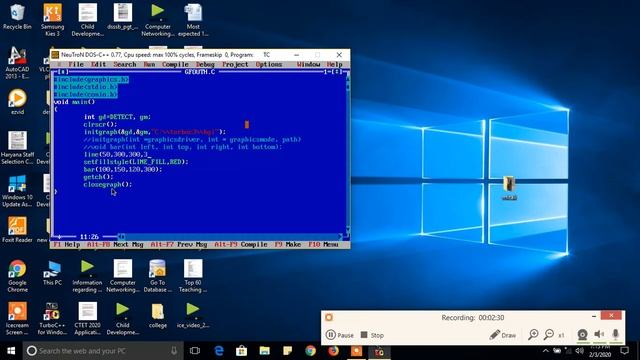Open the Run menu in Turbo C
Image resolution: width=640 pixels, height=360 pixels.
pos(149,64)
